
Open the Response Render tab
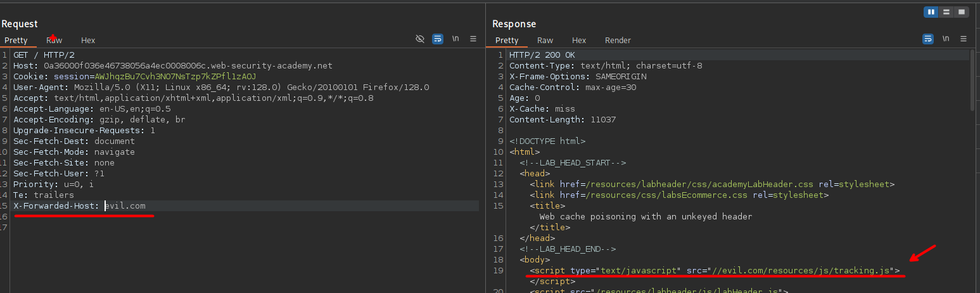[618, 40]
